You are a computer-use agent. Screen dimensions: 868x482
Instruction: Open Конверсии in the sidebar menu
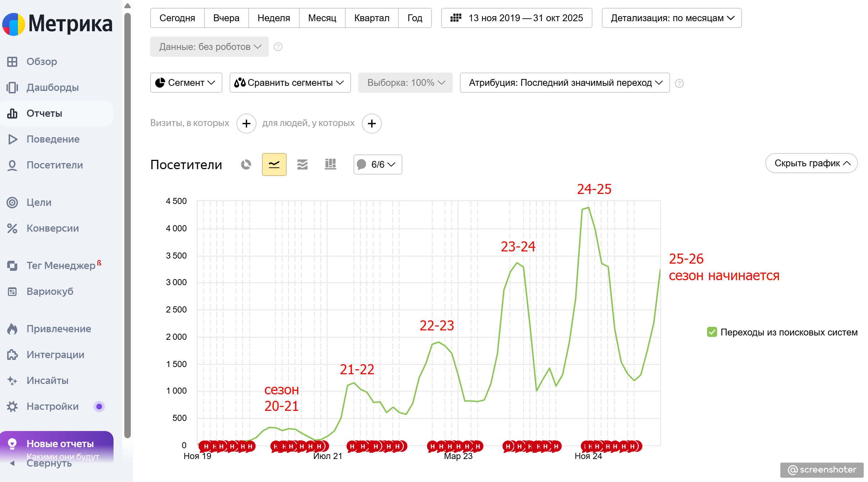(52, 228)
